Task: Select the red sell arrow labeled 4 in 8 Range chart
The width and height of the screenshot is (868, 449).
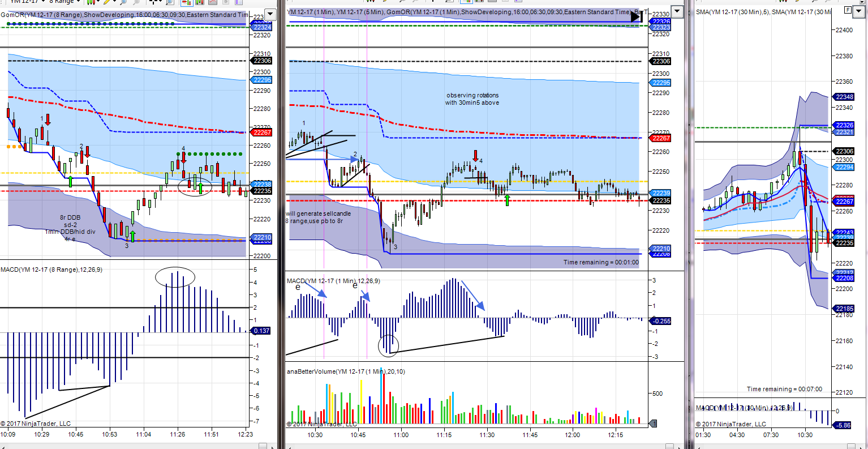Action: [183, 157]
